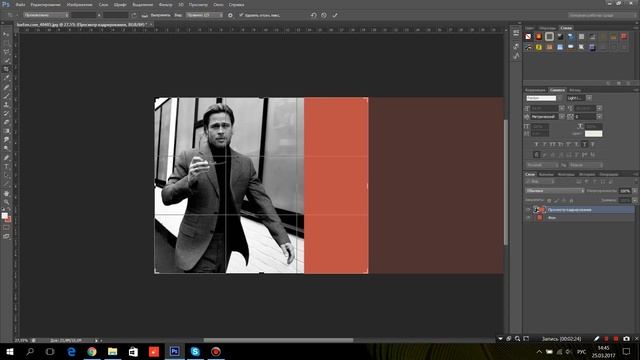Select the Gradient tool
The height and width of the screenshot is (360, 640).
(6, 131)
